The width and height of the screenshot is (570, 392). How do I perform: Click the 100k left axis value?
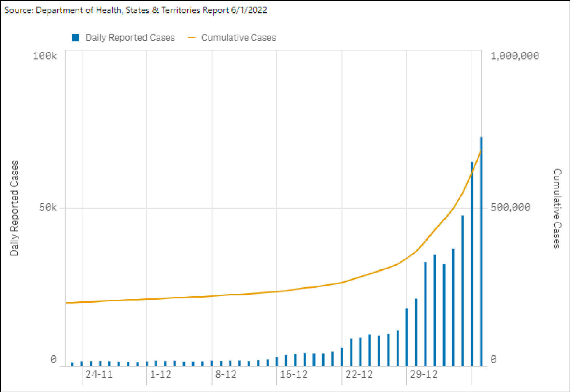click(x=45, y=56)
